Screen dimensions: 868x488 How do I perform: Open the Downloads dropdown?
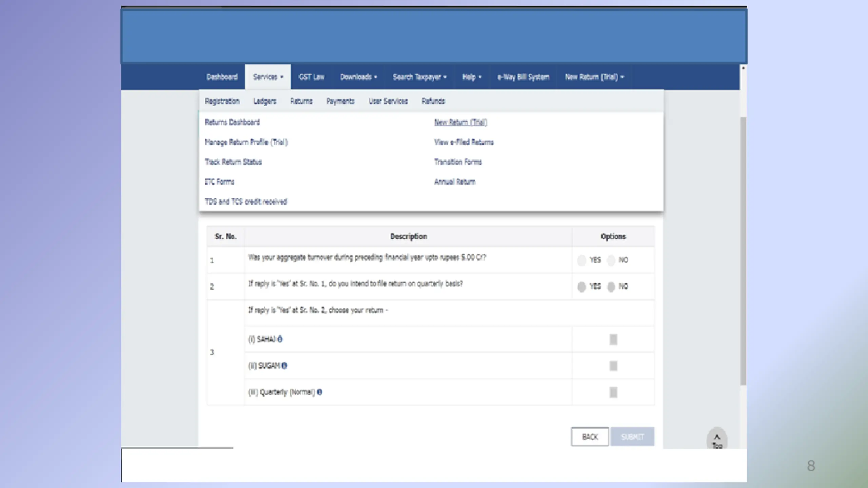point(358,77)
